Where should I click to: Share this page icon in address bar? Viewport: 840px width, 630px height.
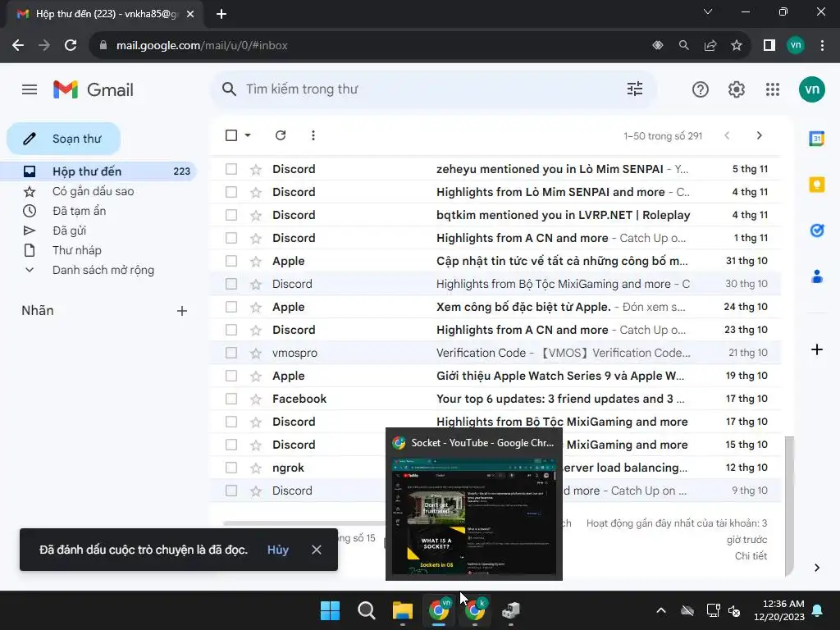pyautogui.click(x=710, y=46)
